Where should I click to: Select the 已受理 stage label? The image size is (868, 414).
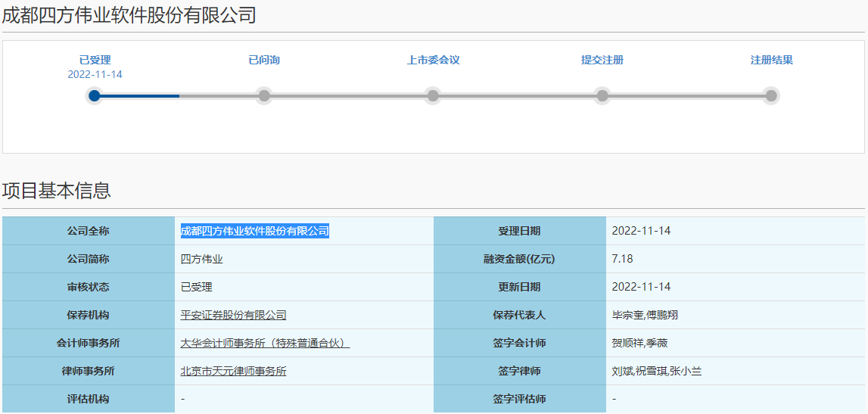click(x=95, y=60)
